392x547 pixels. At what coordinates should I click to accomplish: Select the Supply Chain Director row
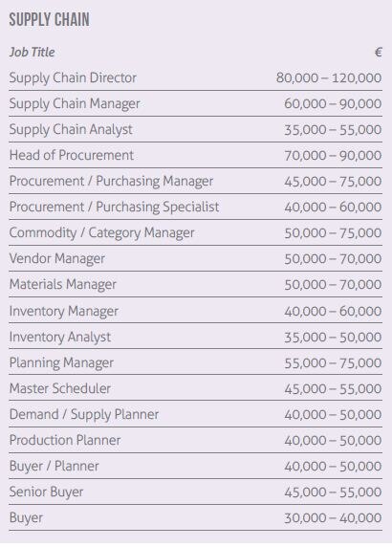pyautogui.click(x=196, y=77)
